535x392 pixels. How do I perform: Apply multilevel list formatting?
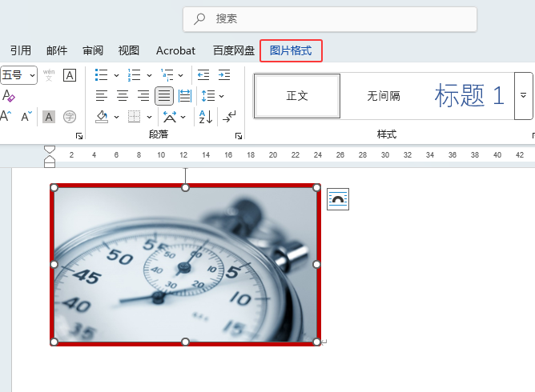pos(167,75)
